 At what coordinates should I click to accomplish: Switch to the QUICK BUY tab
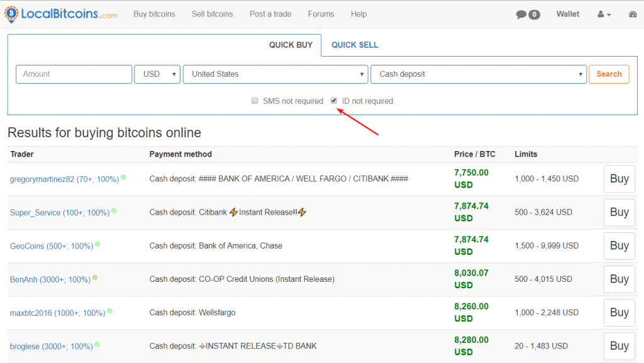tap(291, 45)
